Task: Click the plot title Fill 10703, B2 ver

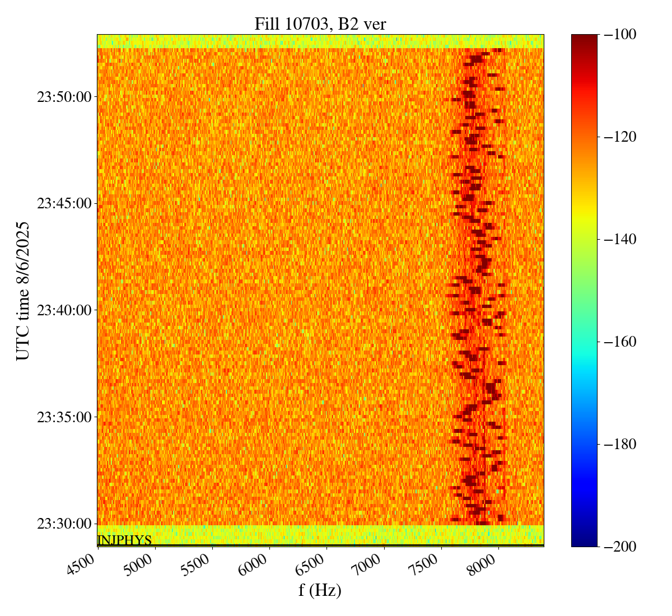Action: coord(320,24)
